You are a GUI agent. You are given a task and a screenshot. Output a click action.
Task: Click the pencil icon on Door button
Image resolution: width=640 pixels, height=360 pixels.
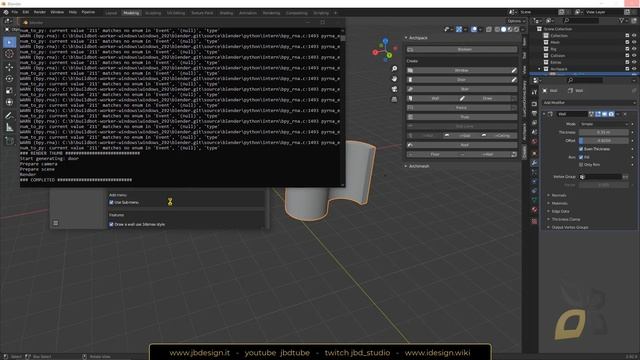(514, 80)
